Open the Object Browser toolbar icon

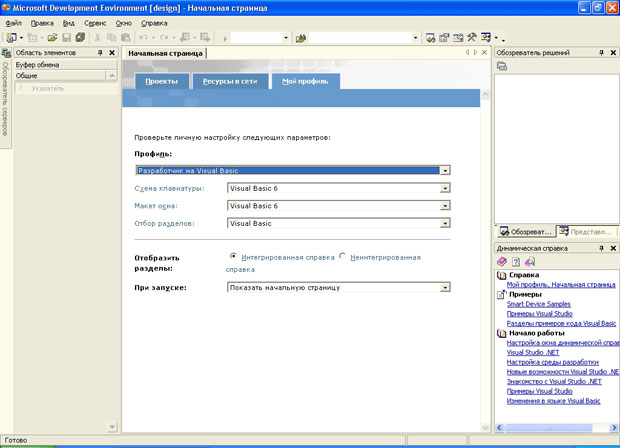click(458, 38)
